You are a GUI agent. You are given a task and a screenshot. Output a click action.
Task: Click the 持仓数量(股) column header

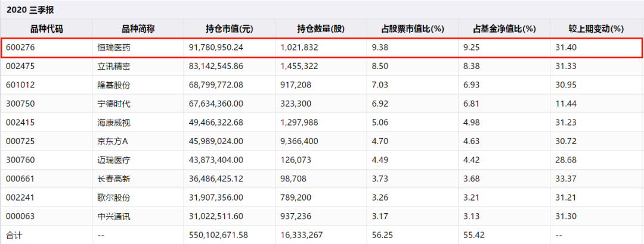(321, 29)
